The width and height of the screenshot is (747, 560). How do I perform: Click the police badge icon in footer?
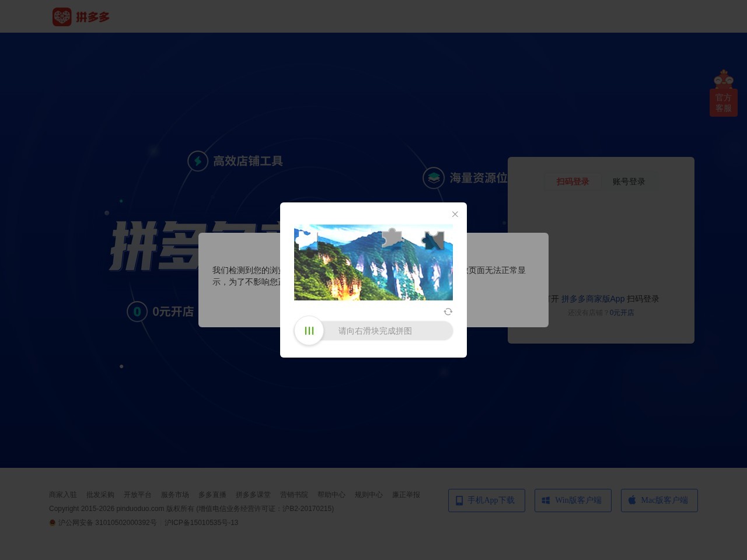point(53,523)
